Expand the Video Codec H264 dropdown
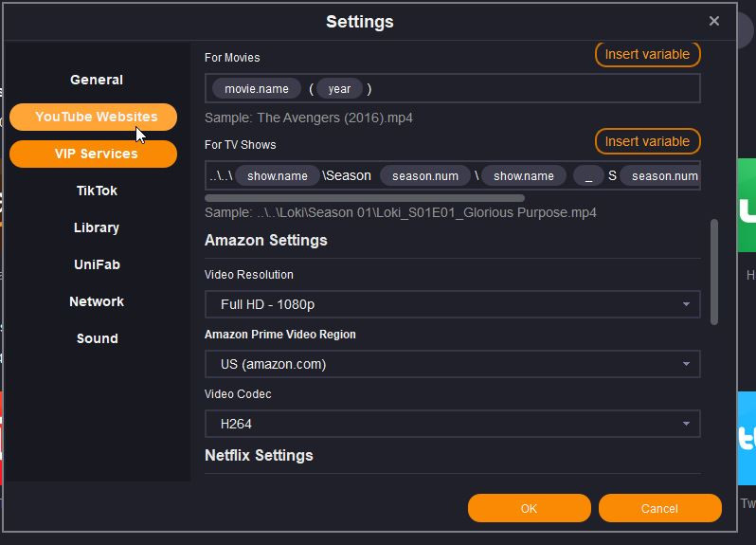Screen dimensions: 756x545 pos(452,424)
